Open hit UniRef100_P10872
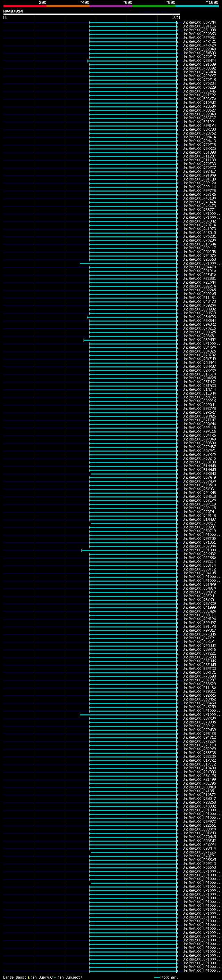 click(199, 795)
